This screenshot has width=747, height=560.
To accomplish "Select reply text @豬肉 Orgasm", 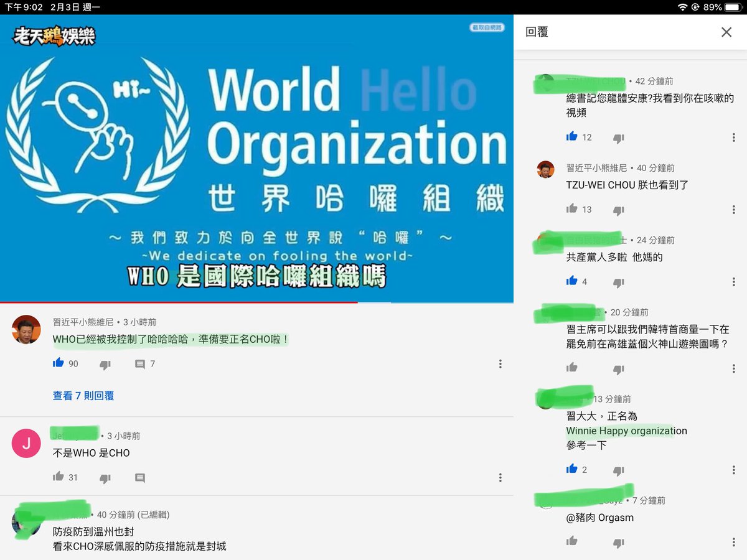I will [600, 518].
